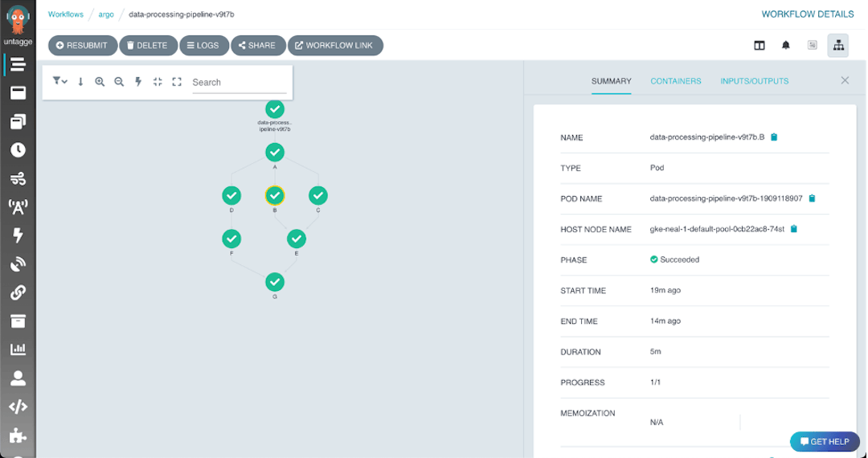This screenshot has height=458, width=868.
Task: Collapse all nodes with the compress icon
Action: (x=158, y=82)
